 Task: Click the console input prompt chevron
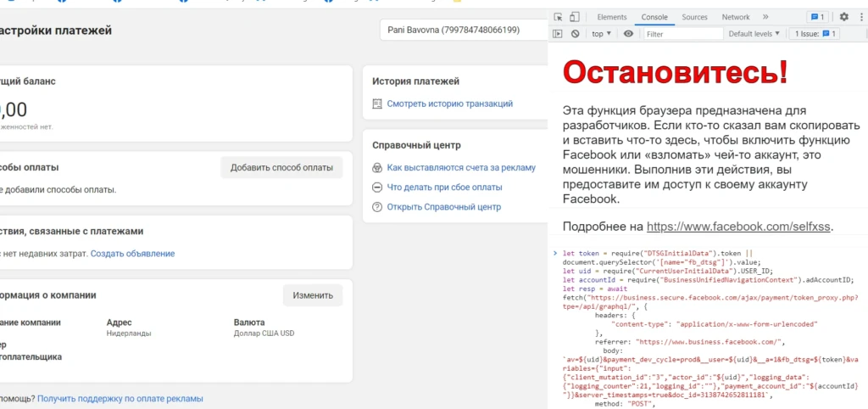[x=555, y=253]
